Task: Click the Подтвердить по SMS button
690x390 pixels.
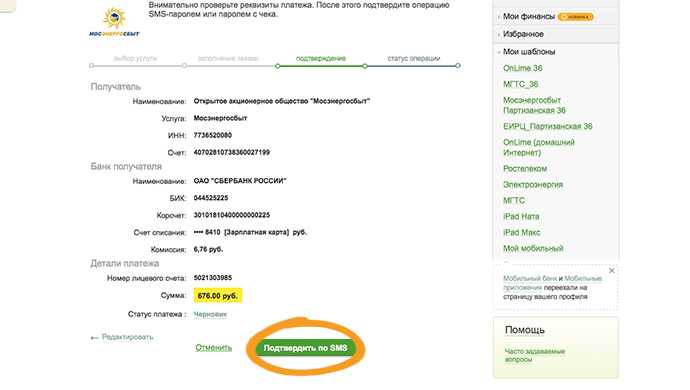Action: click(305, 348)
